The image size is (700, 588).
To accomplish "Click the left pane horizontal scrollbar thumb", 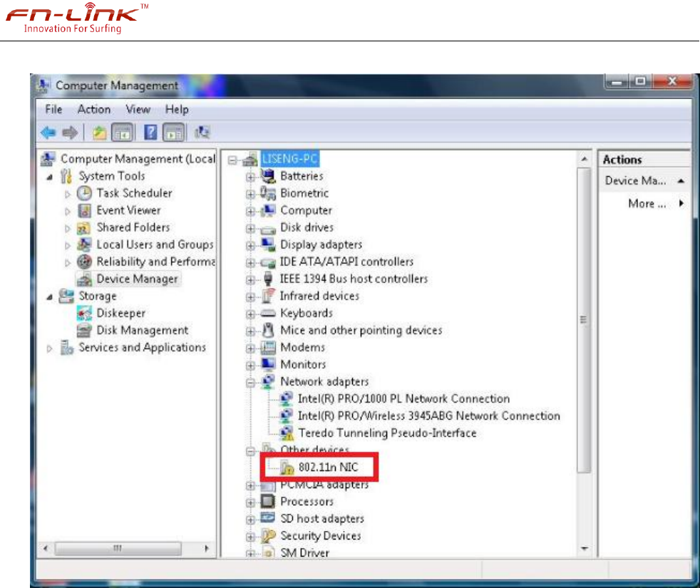I will tap(118, 548).
